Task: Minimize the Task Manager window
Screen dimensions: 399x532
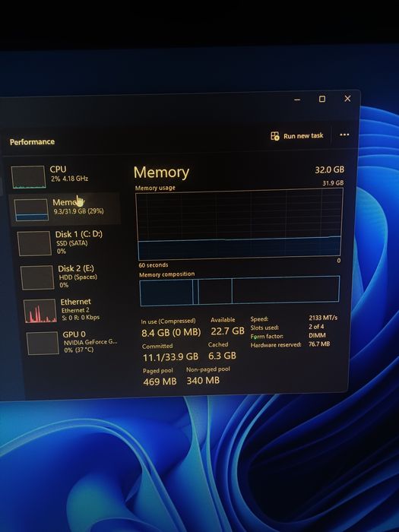Action: pyautogui.click(x=297, y=100)
